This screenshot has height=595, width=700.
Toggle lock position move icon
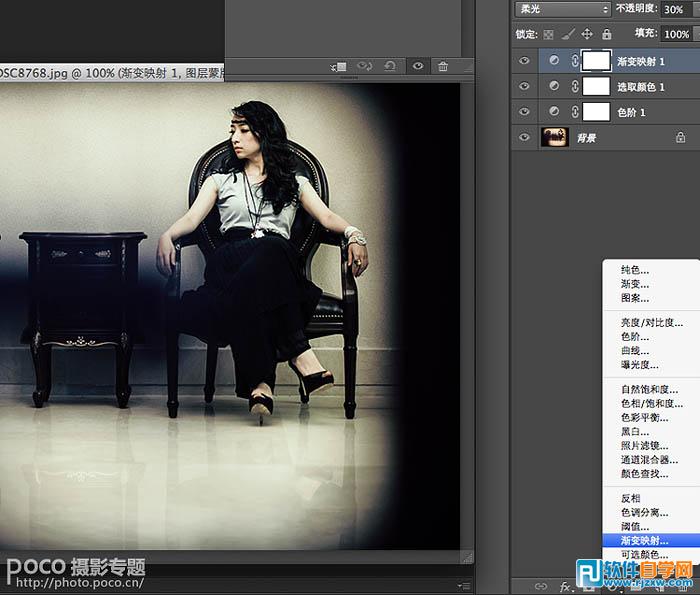tap(587, 34)
